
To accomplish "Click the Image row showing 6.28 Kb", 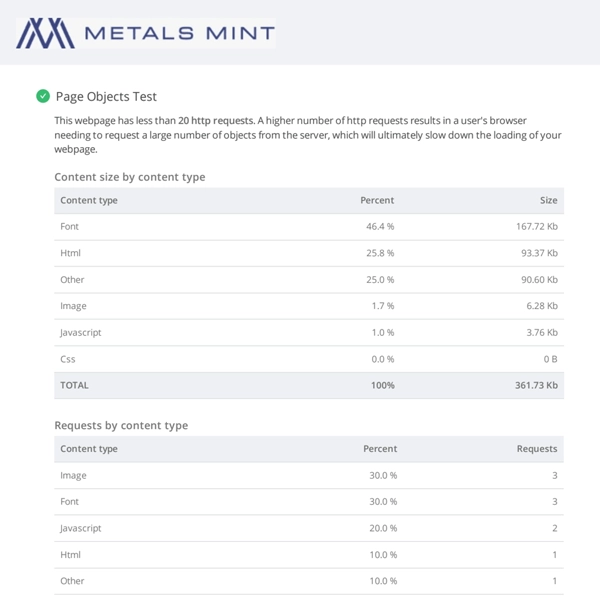I will point(308,306).
